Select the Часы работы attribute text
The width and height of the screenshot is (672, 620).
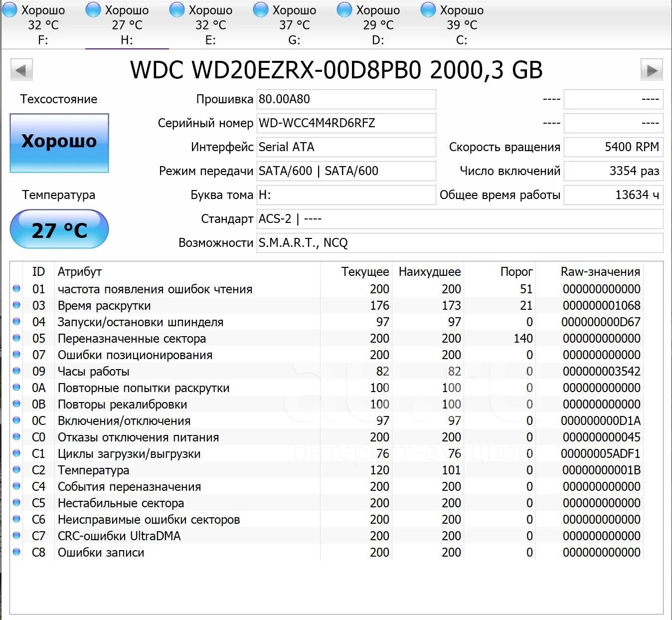pos(94,372)
